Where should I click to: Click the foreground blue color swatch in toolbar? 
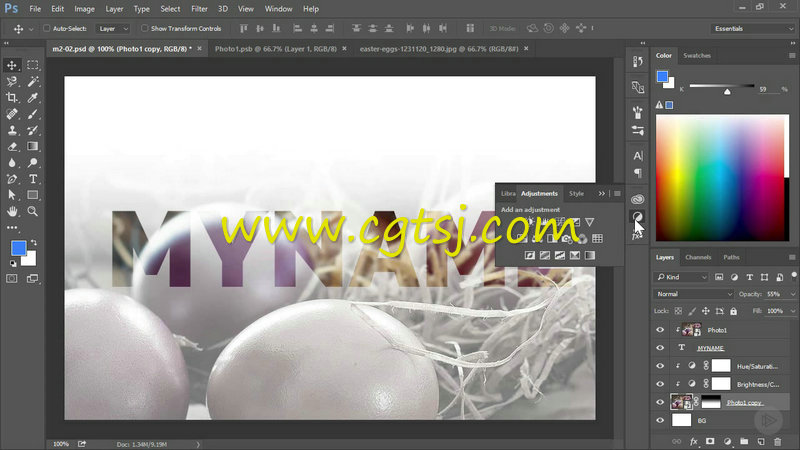pyautogui.click(x=18, y=248)
